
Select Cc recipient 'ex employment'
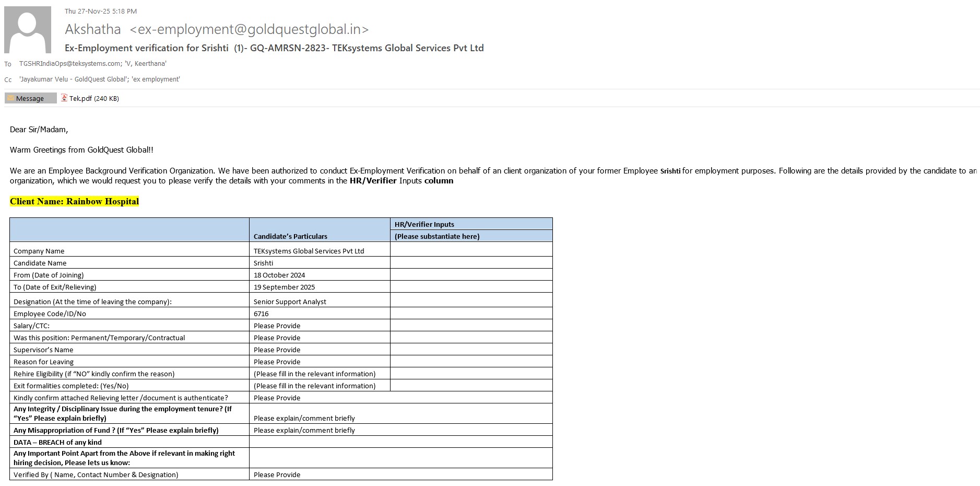pos(156,79)
